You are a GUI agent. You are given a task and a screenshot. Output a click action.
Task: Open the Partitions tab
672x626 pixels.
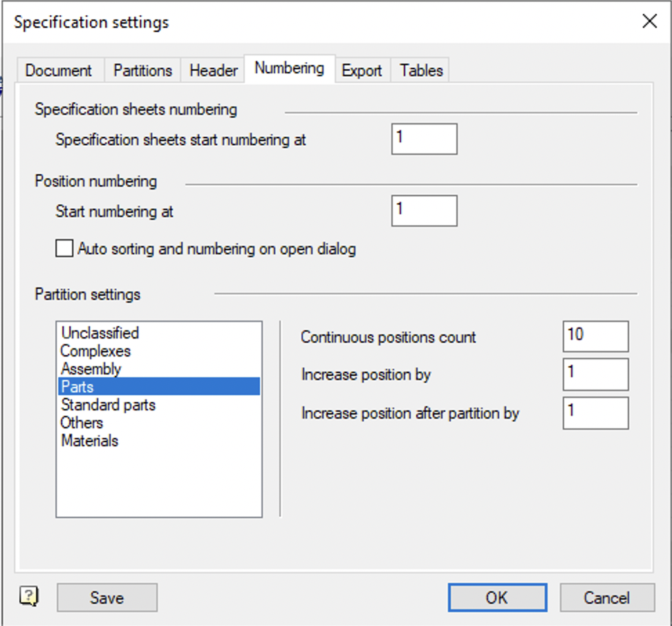(142, 70)
